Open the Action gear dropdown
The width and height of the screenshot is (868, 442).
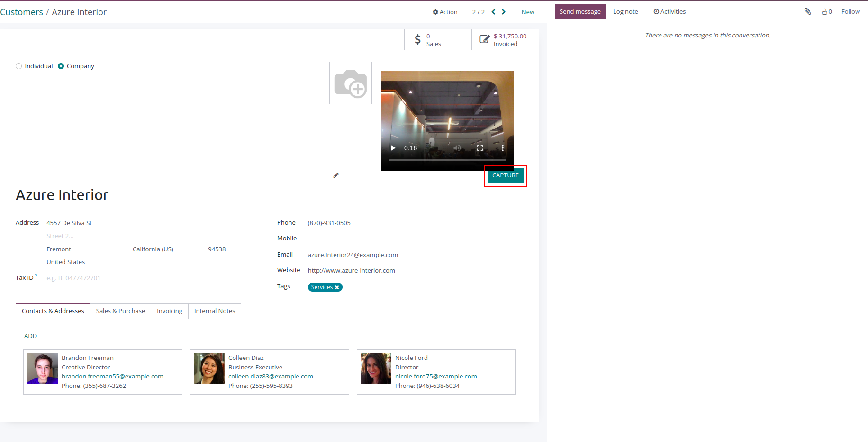tap(445, 12)
